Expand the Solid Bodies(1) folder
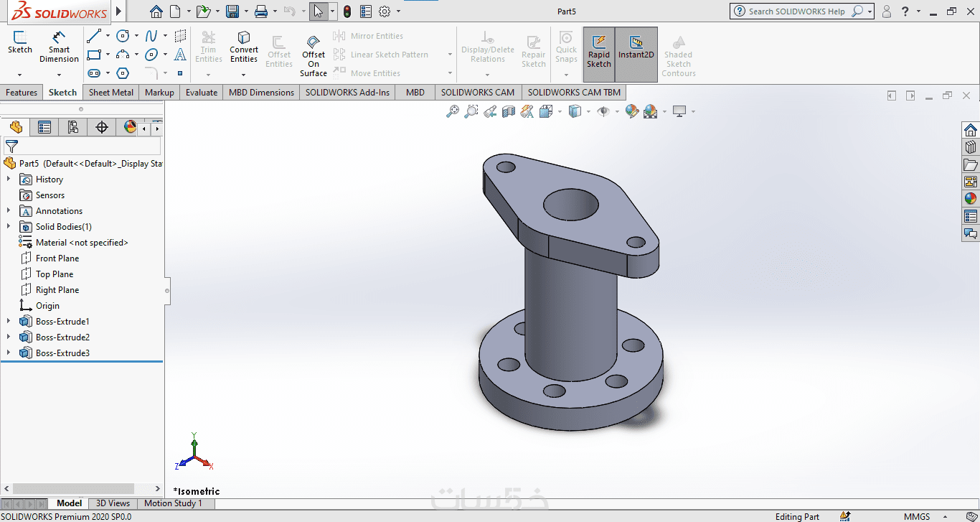The height and width of the screenshot is (522, 980). (x=9, y=227)
